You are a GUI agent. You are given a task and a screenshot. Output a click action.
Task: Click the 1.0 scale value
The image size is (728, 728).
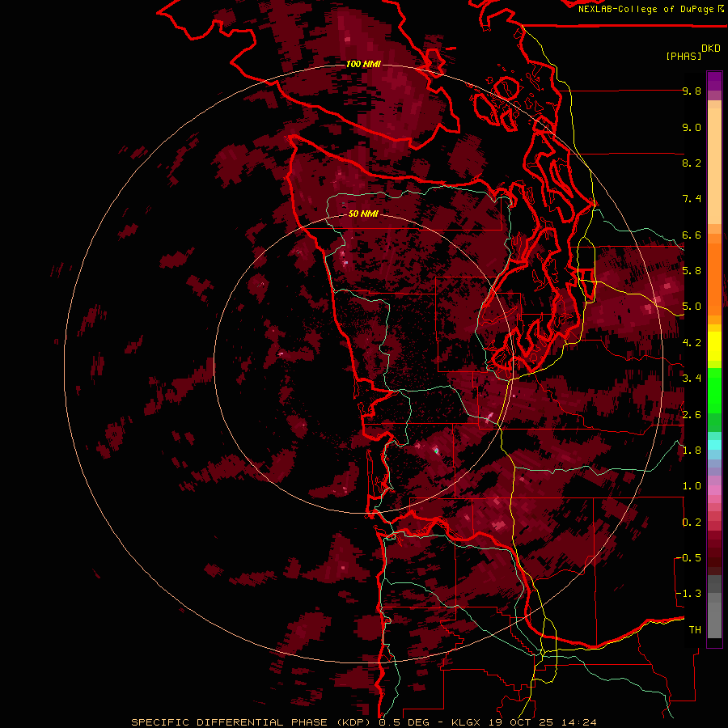[x=692, y=486]
